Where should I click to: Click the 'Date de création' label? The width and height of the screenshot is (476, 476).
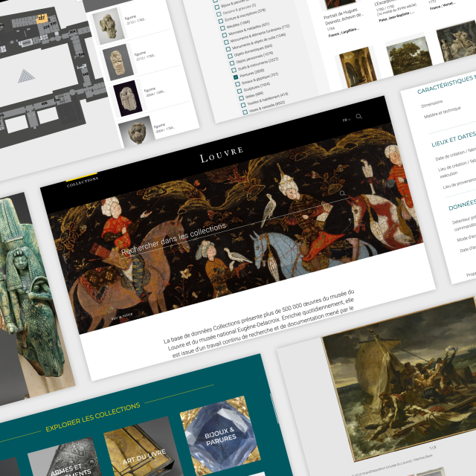pyautogui.click(x=450, y=155)
